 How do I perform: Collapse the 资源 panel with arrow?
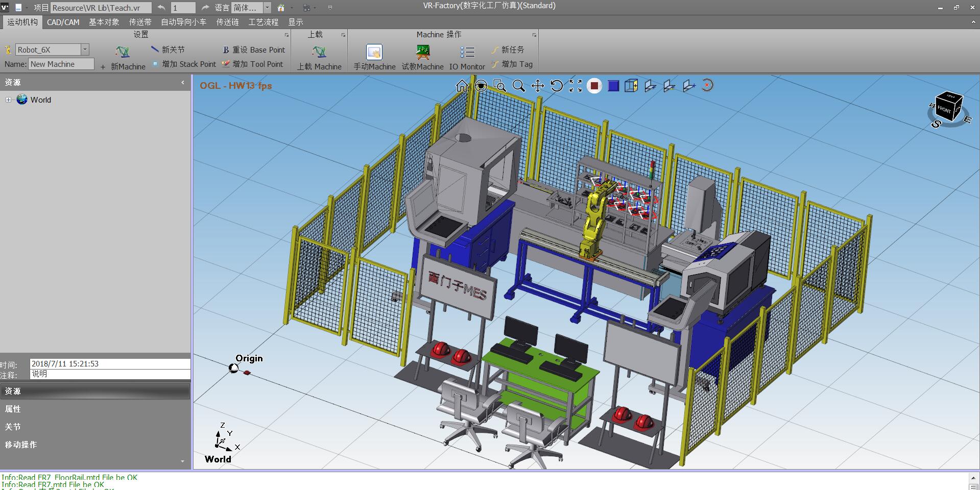[x=183, y=82]
